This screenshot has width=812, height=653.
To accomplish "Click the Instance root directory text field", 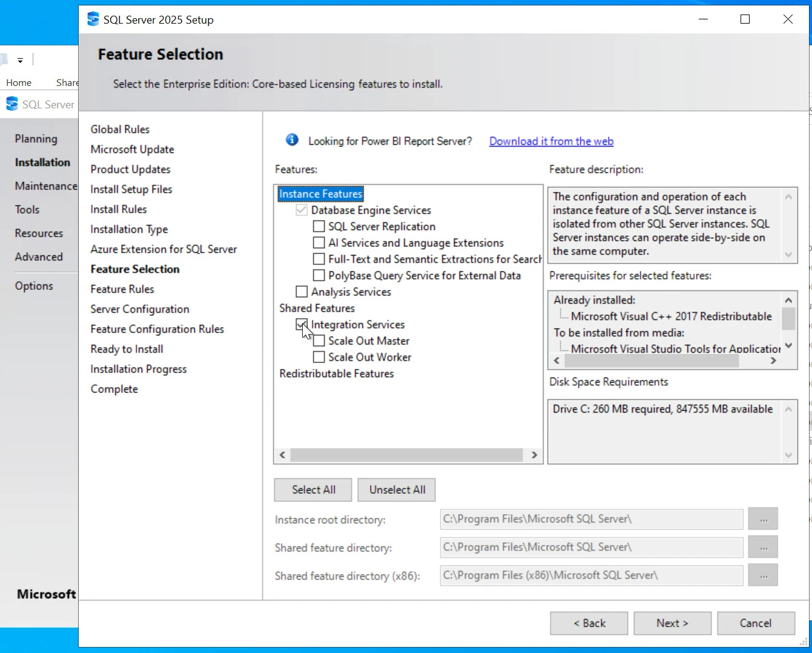I will (x=591, y=519).
